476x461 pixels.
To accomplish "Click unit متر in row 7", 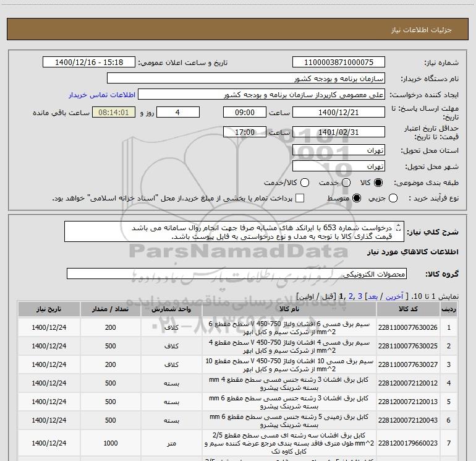I will pyautogui.click(x=171, y=444).
